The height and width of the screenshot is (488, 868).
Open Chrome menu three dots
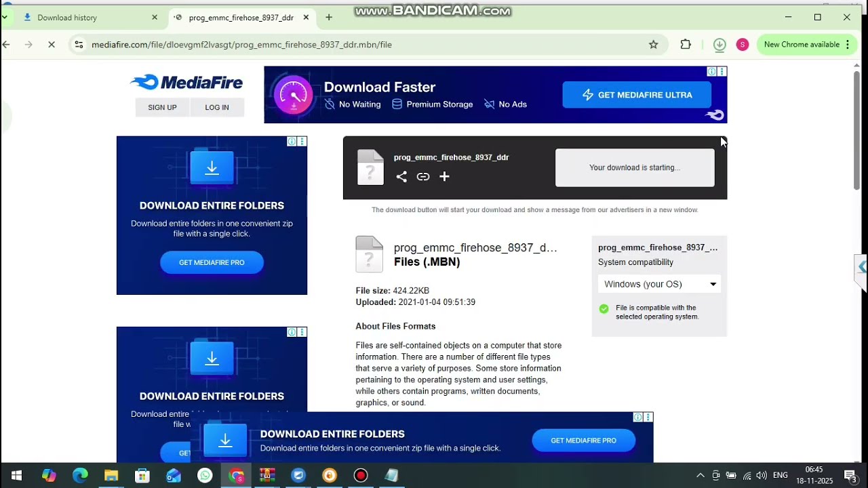(x=848, y=45)
